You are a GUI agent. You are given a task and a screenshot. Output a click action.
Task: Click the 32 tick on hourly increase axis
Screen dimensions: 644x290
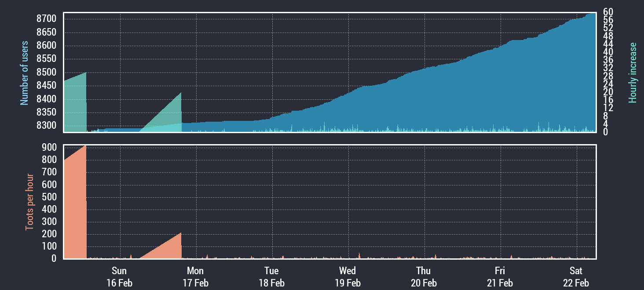pyautogui.click(x=608, y=68)
